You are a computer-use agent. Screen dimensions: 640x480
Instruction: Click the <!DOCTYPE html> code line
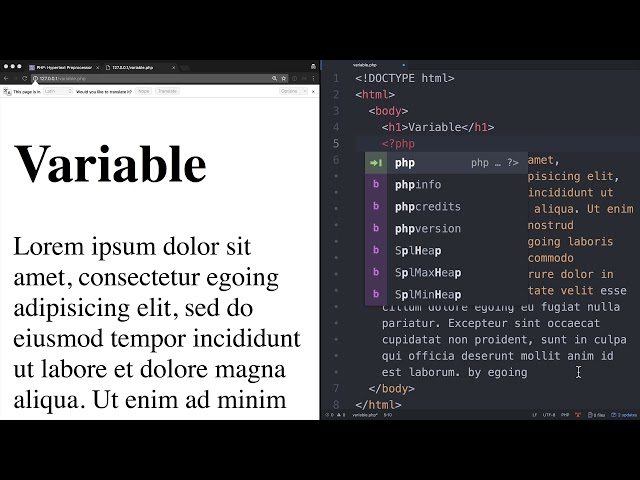point(404,78)
